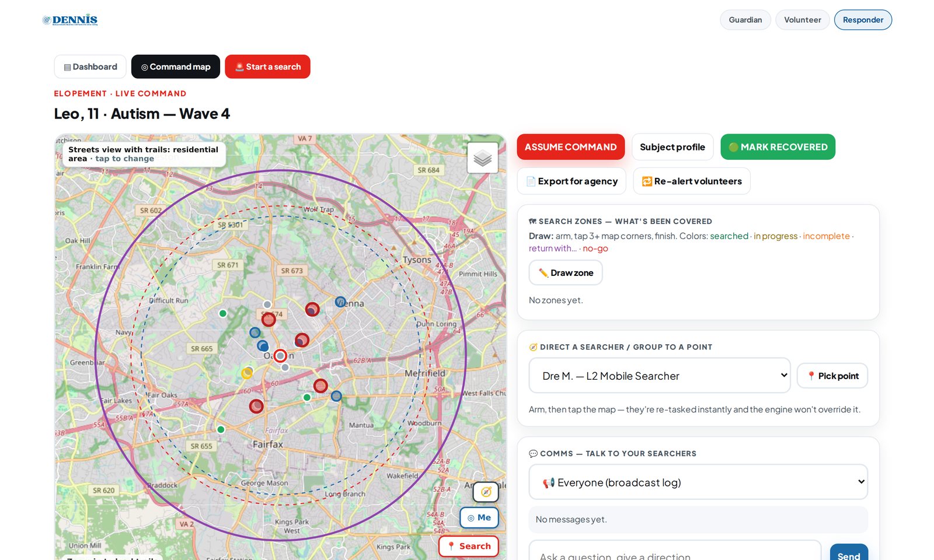Switch to the Volunteer role
934x560 pixels.
pyautogui.click(x=802, y=20)
